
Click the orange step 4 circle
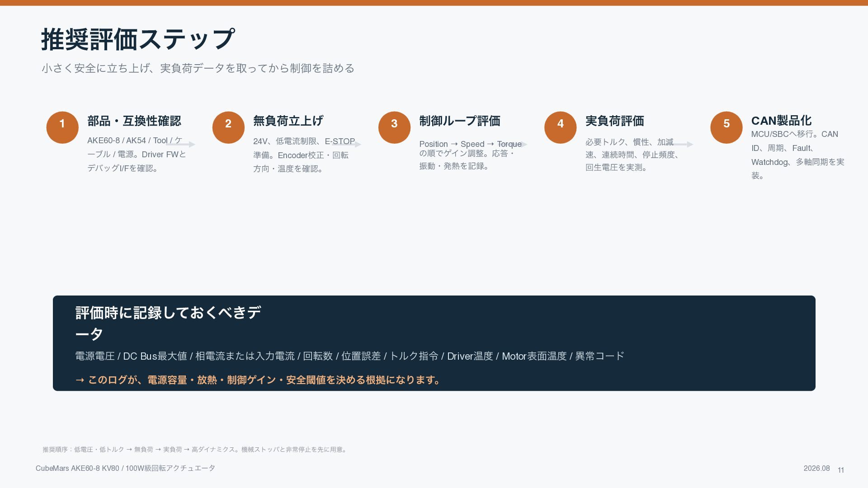point(560,127)
